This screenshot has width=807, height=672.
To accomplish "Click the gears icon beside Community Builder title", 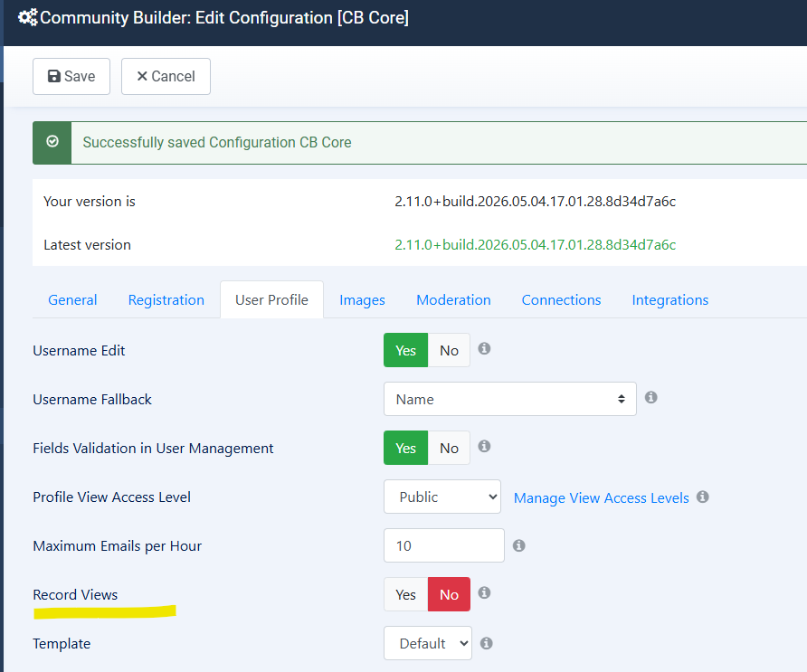I will pyautogui.click(x=28, y=17).
